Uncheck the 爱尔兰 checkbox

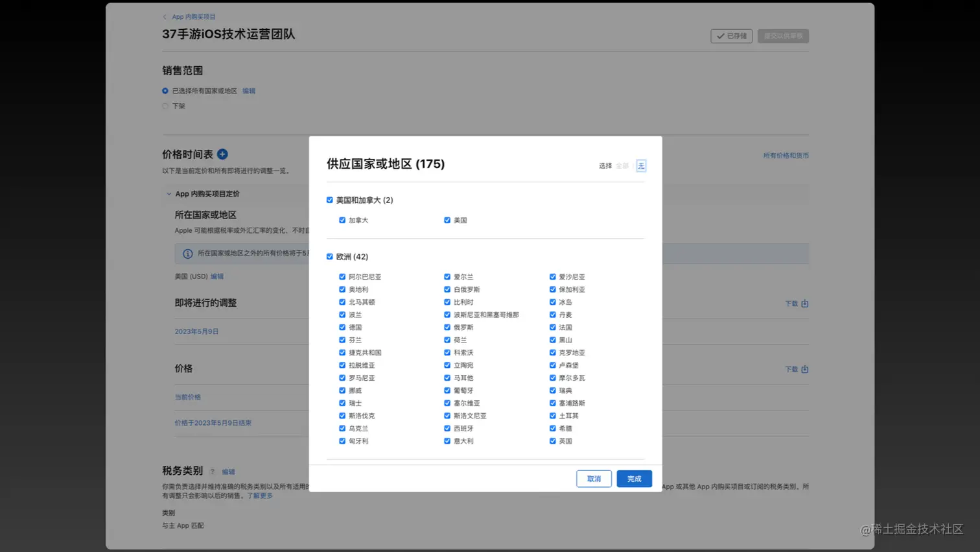pos(447,277)
